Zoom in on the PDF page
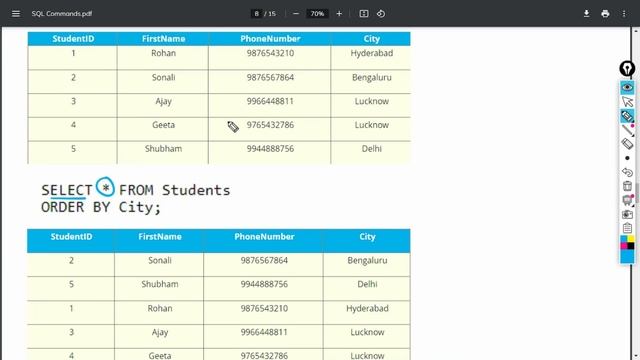Image resolution: width=640 pixels, height=360 pixels. [339, 13]
